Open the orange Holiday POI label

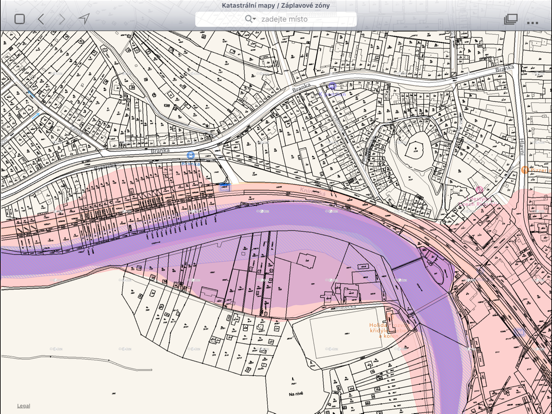click(382, 330)
